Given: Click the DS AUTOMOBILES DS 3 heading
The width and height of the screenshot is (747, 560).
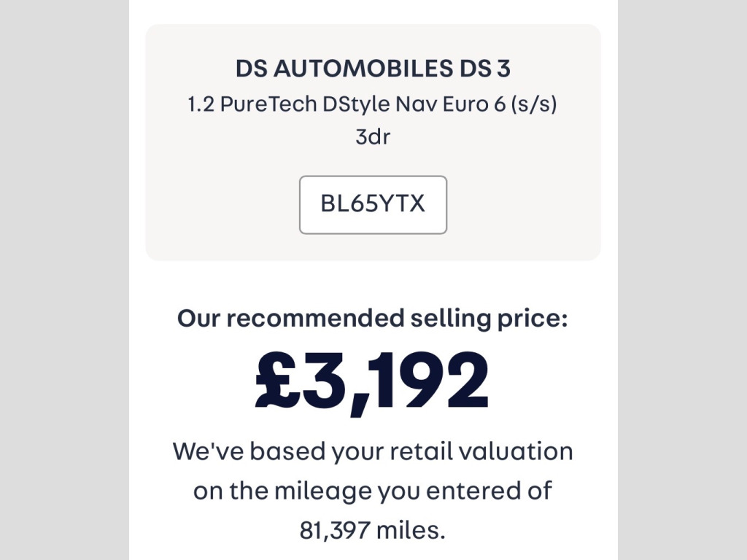Looking at the screenshot, I should [373, 69].
